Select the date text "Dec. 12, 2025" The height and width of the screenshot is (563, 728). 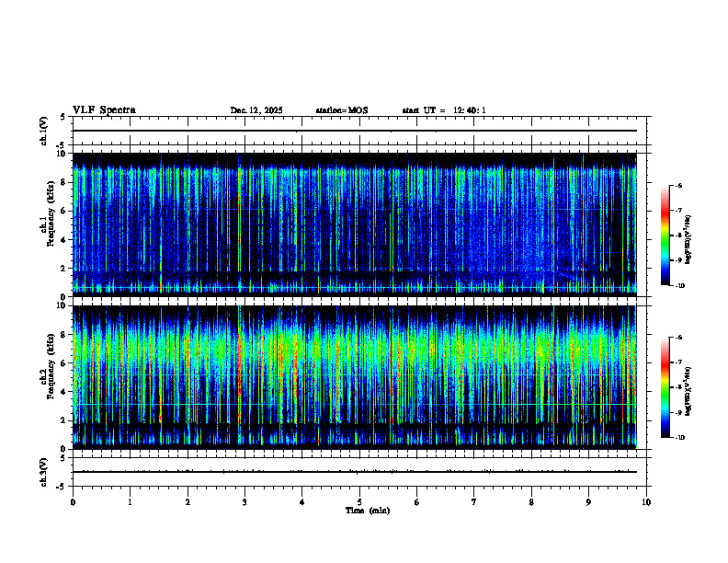pyautogui.click(x=256, y=110)
